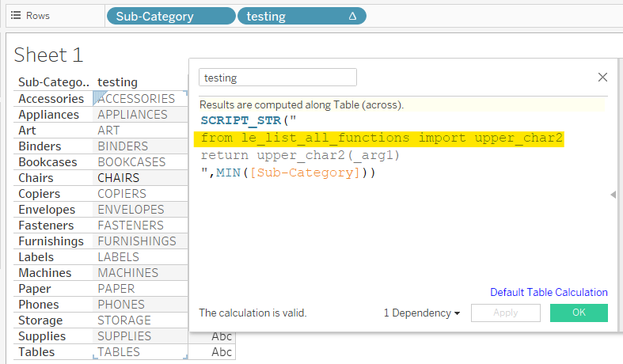The height and width of the screenshot is (364, 623).
Task: Click the calculation name field 'testing'
Action: tap(277, 78)
